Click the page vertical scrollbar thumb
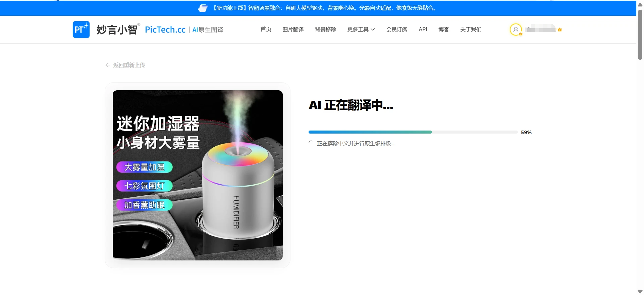The image size is (644, 295). 640,35
